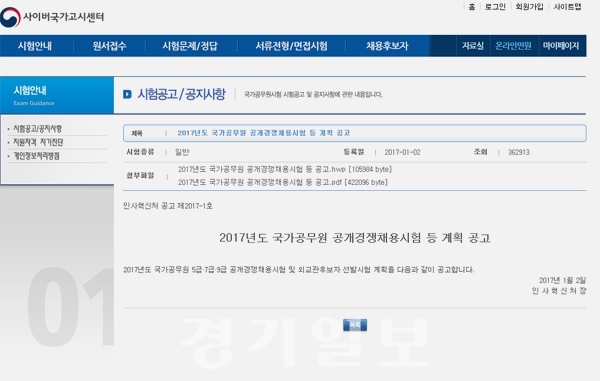Image resolution: width=600 pixels, height=381 pixels.
Task: Click the 인사혁신처 공고 제2017-1호 text
Action: point(168,206)
